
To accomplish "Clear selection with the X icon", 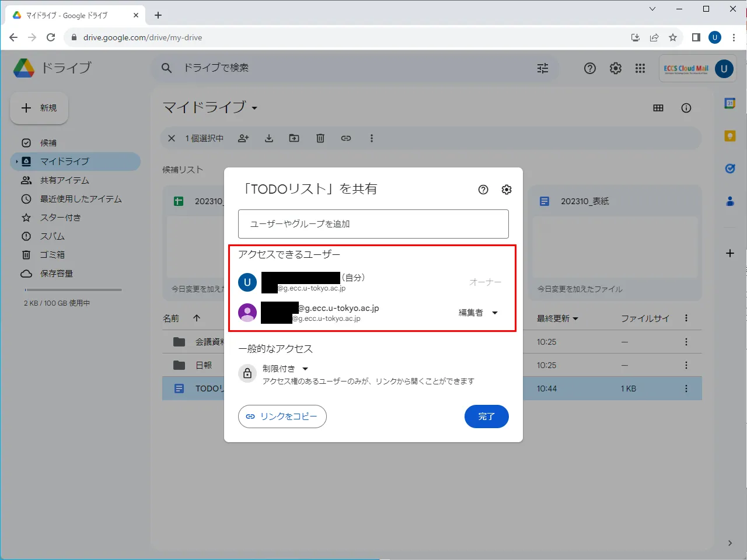I will (x=172, y=138).
